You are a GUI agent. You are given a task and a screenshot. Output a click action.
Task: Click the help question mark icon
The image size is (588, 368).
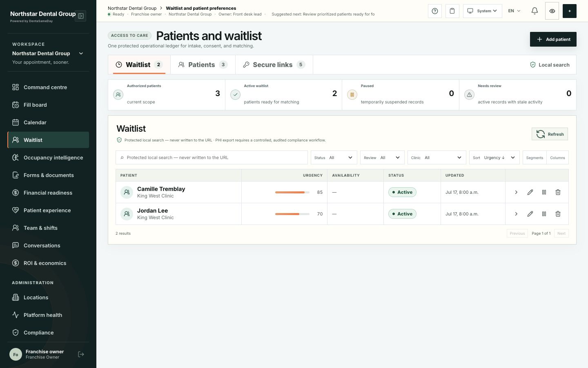(435, 11)
